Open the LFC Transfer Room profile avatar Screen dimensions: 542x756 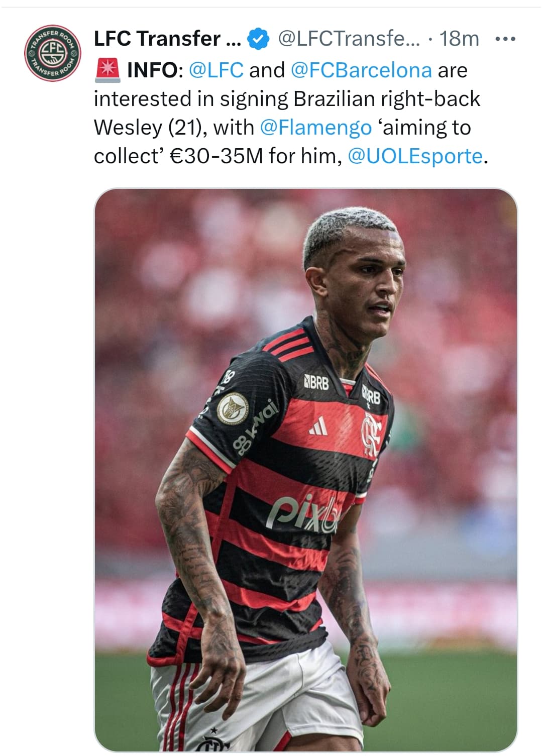pyautogui.click(x=52, y=52)
